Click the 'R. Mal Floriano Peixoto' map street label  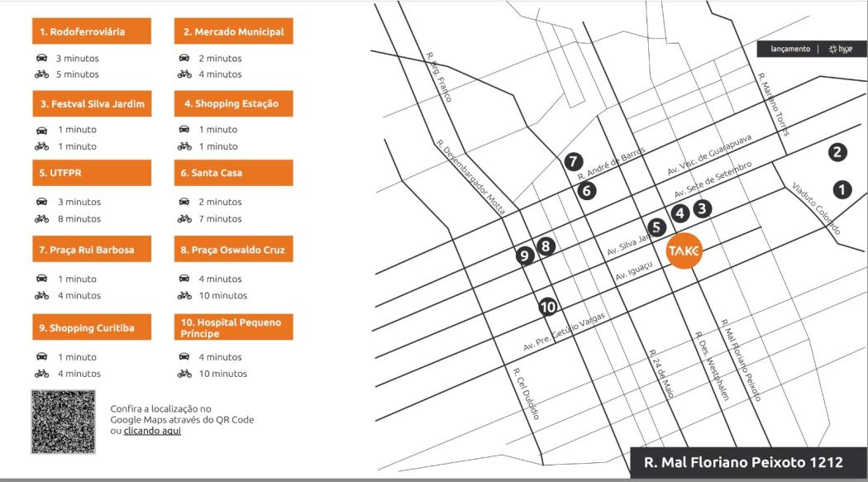742,360
